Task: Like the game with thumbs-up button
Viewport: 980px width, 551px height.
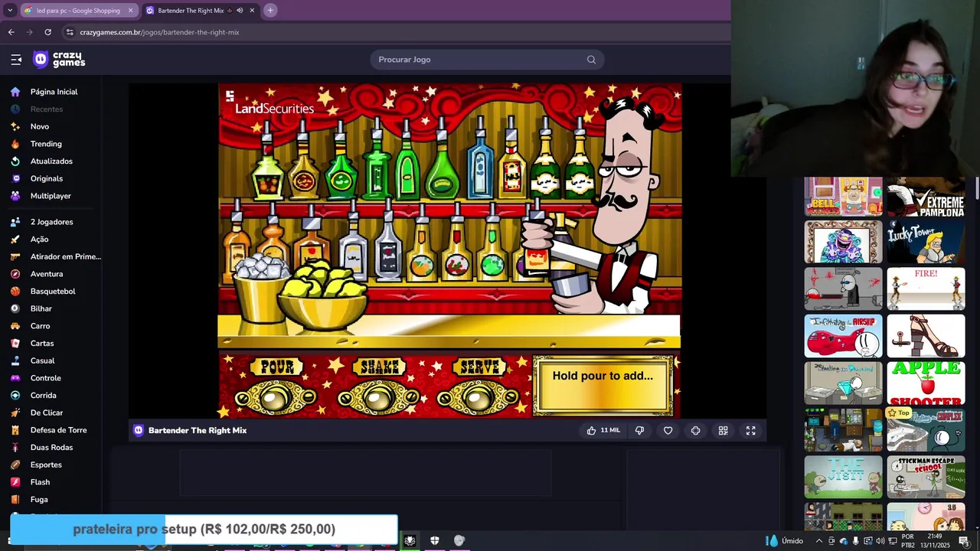Action: click(x=603, y=431)
